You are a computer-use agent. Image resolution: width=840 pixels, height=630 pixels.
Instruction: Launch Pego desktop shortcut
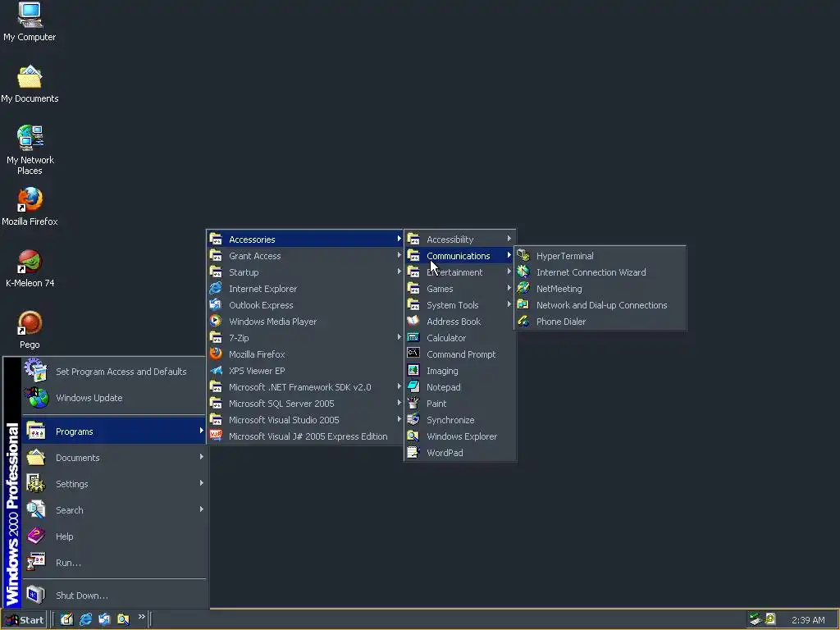[30, 330]
